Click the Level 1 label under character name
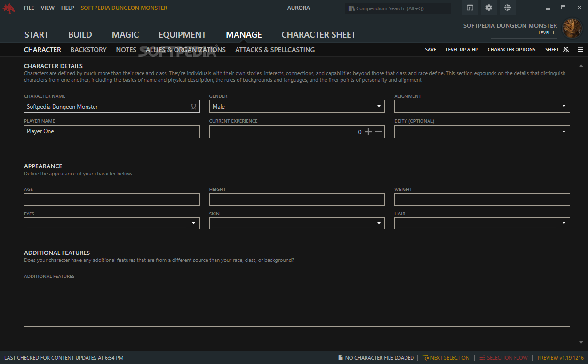The width and height of the screenshot is (588, 364). (546, 33)
